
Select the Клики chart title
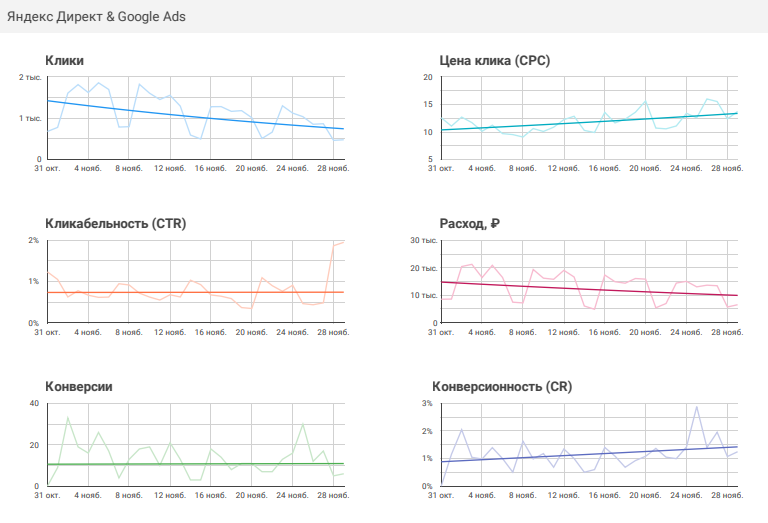click(65, 60)
